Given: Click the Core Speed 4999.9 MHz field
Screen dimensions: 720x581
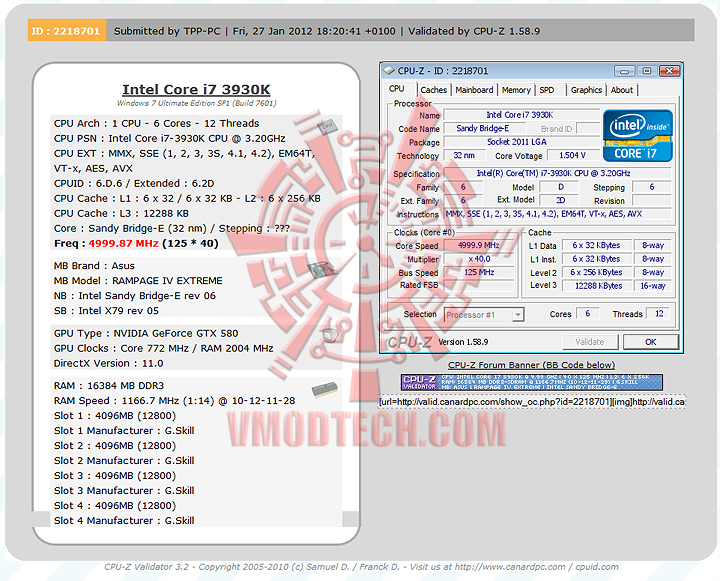Looking at the screenshot, I should 479,245.
